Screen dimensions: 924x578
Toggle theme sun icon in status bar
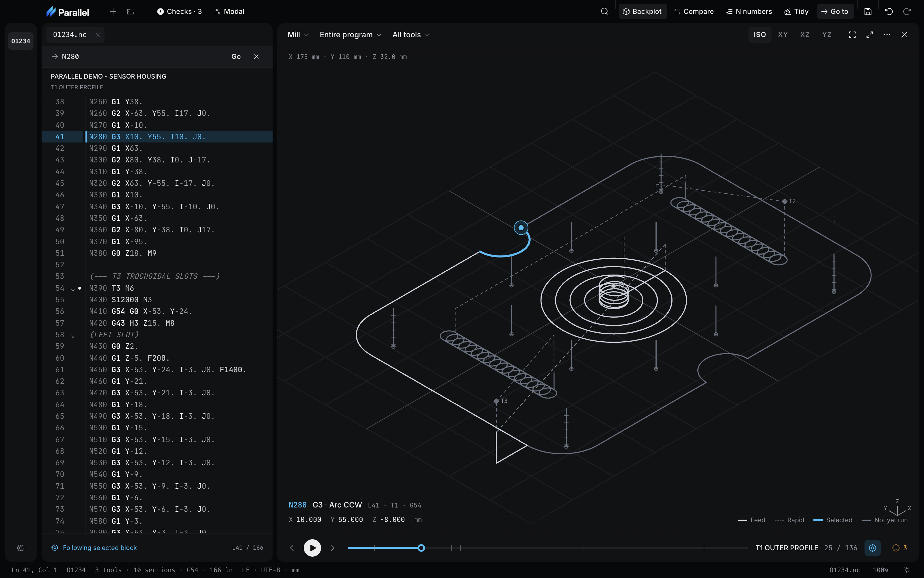[907, 570]
